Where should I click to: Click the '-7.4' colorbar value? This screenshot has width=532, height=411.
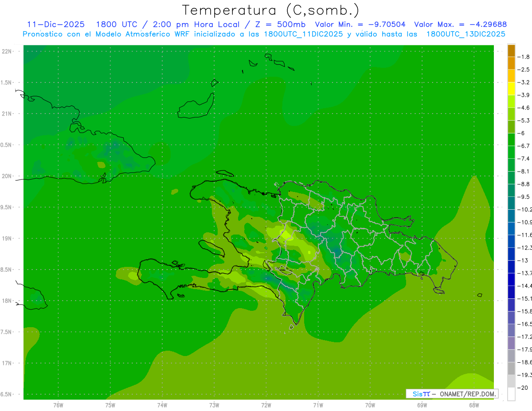pyautogui.click(x=524, y=158)
